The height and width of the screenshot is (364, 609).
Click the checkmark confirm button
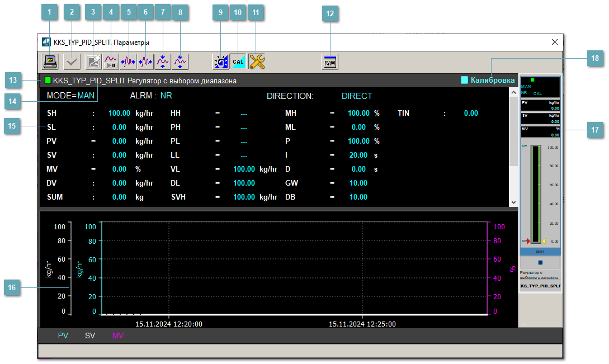71,62
